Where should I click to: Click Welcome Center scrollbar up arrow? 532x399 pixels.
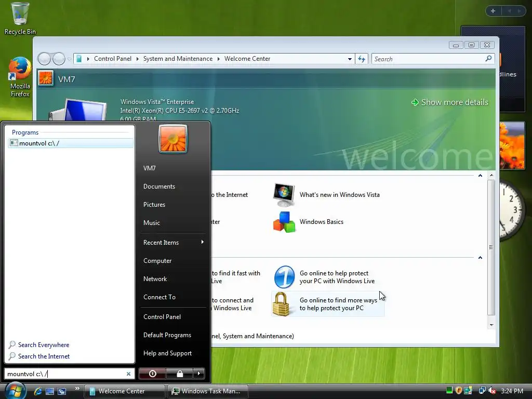491,176
